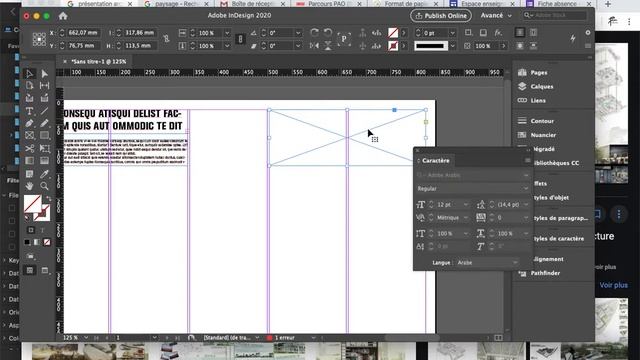
Task: Select the Line tool
Action: point(44,111)
